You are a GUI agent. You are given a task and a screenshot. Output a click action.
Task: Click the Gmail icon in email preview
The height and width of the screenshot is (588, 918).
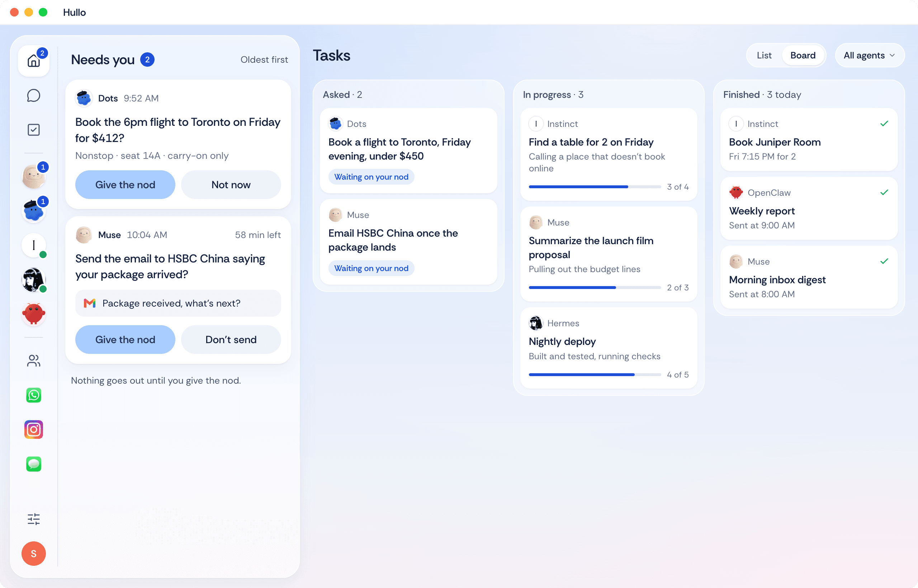[90, 303]
